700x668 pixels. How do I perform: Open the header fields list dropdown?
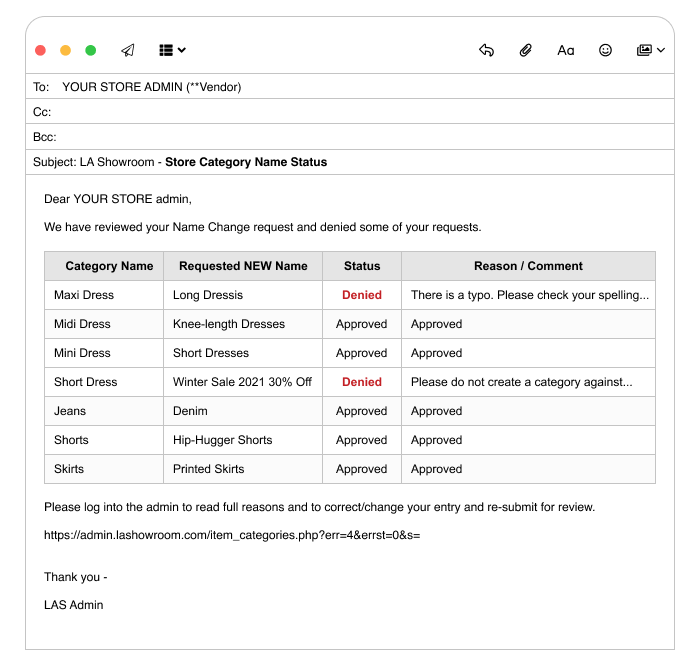172,50
